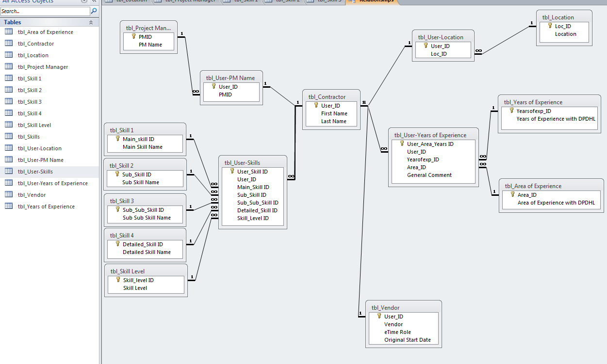607x364 pixels.
Task: Open tbl_Vendor from the navigation list
Action: (x=32, y=195)
